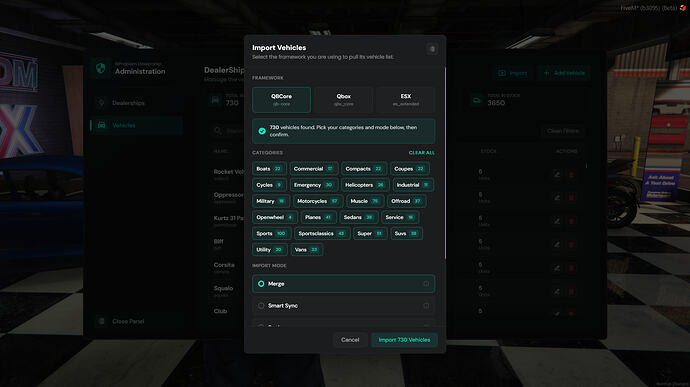Screen dimensions: 690x387
Task: Delete the Kurtz 31 vehicle row
Action: tap(572, 221)
